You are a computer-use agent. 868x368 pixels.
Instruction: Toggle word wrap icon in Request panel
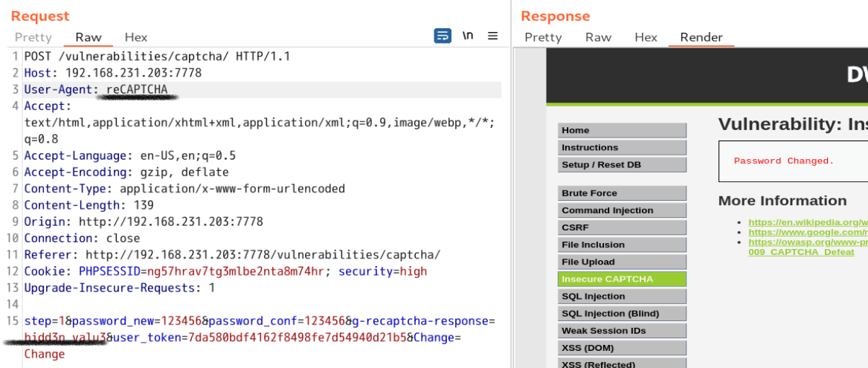[443, 36]
